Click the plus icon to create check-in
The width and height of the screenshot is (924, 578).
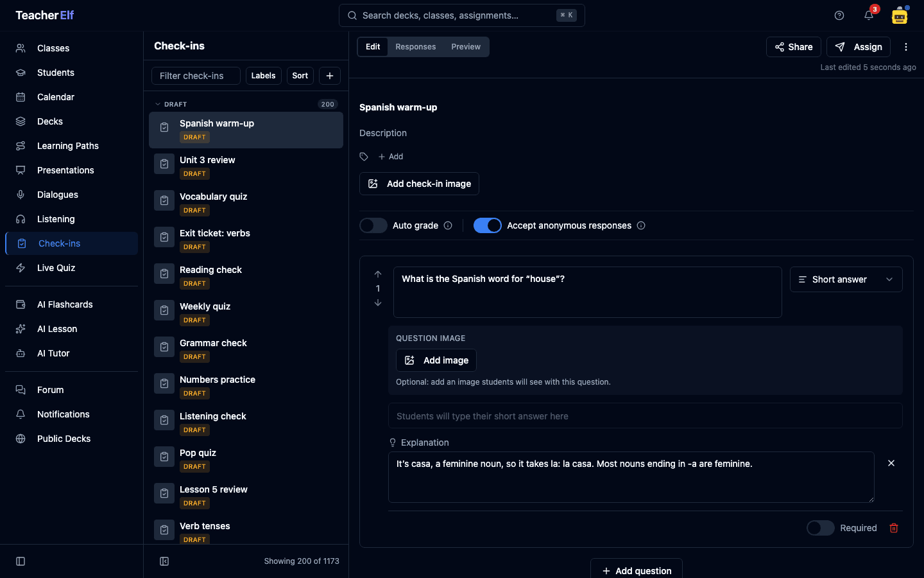(x=330, y=76)
